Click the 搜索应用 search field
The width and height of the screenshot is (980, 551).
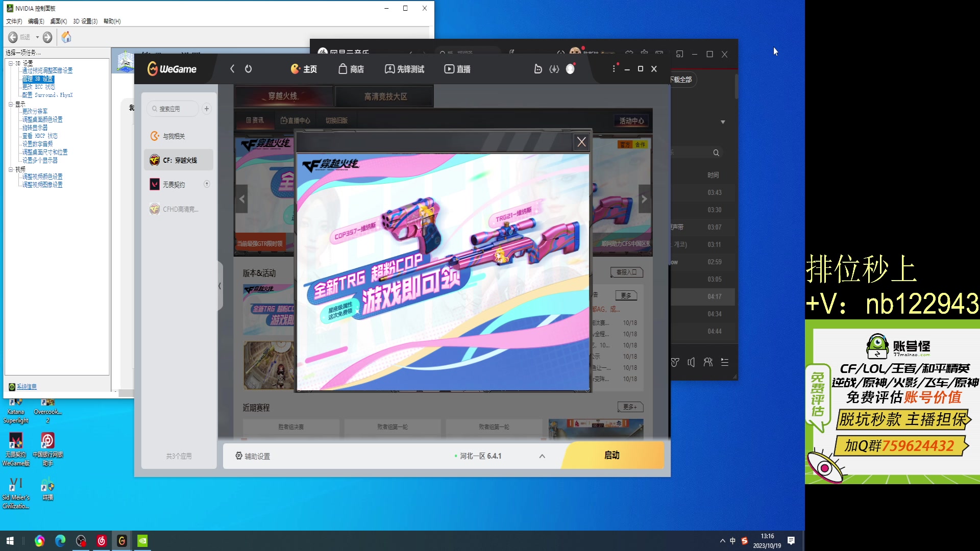coord(173,109)
